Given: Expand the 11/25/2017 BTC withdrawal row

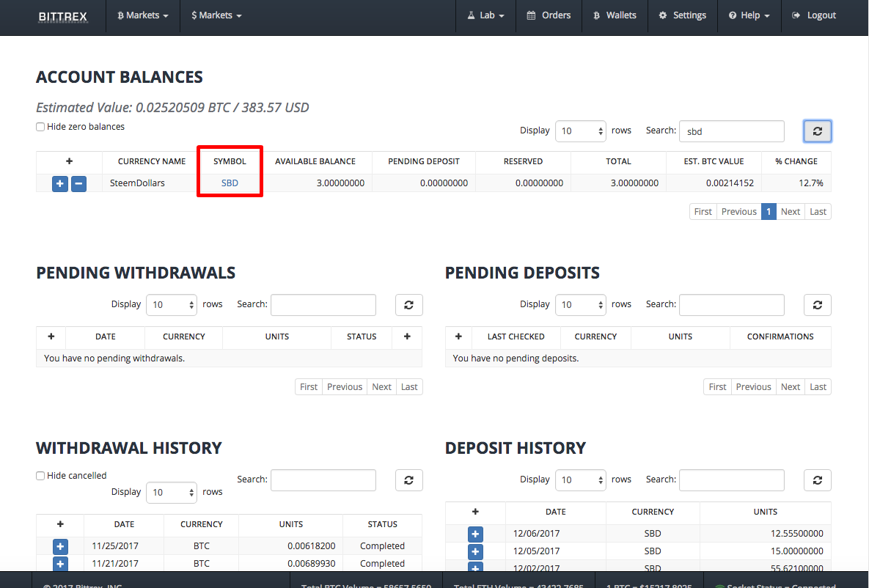Looking at the screenshot, I should 60,547.
